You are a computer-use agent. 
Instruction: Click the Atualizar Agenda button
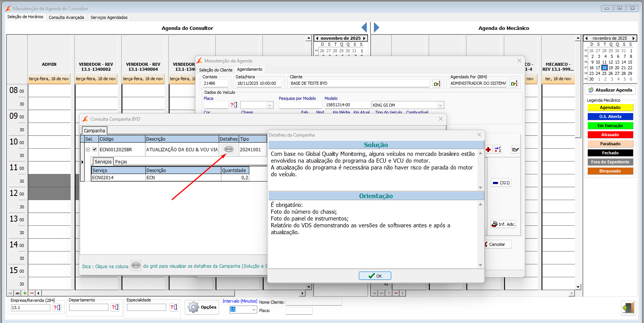click(610, 90)
